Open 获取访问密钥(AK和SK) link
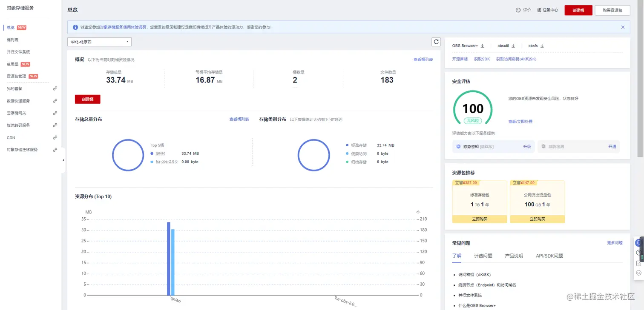644x310 pixels. (516, 59)
